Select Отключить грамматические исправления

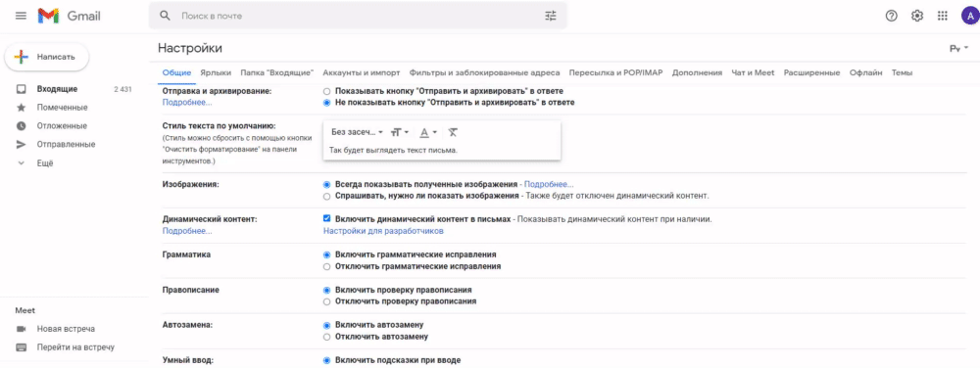(327, 266)
